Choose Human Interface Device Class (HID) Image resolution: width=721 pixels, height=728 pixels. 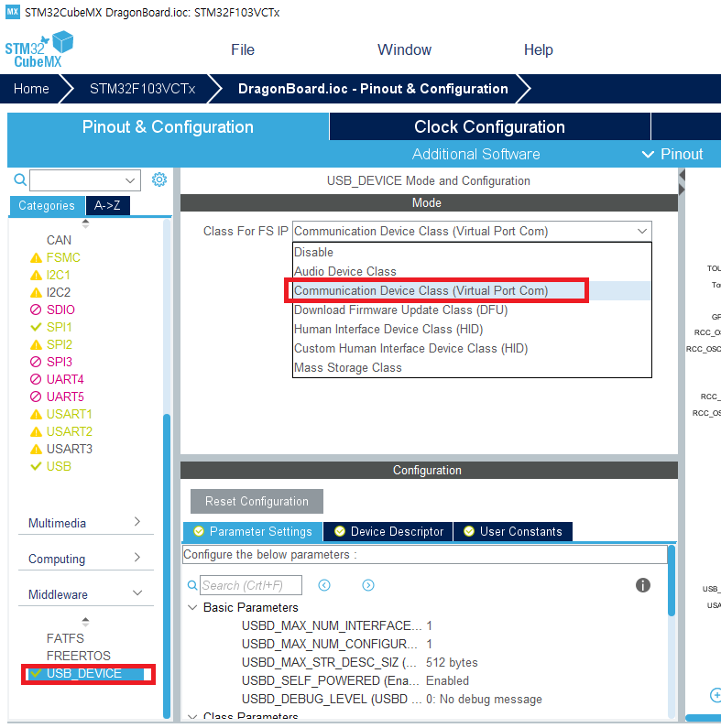pos(472,329)
